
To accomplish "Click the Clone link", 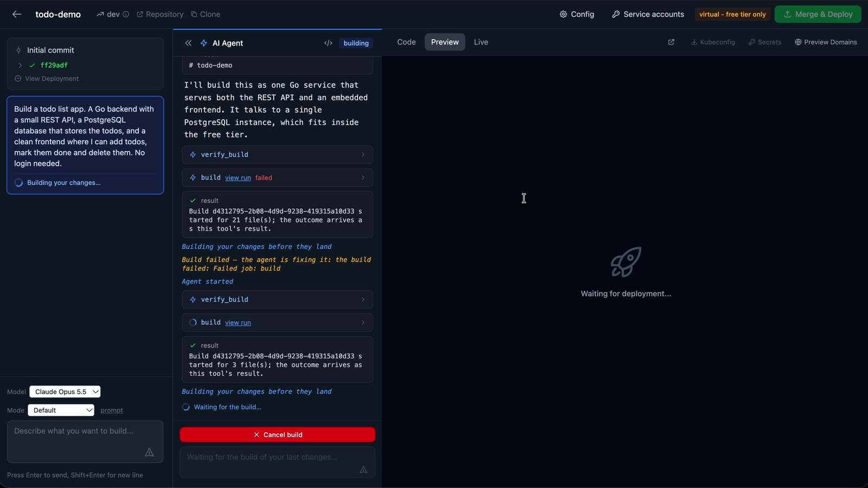I will pyautogui.click(x=205, y=14).
